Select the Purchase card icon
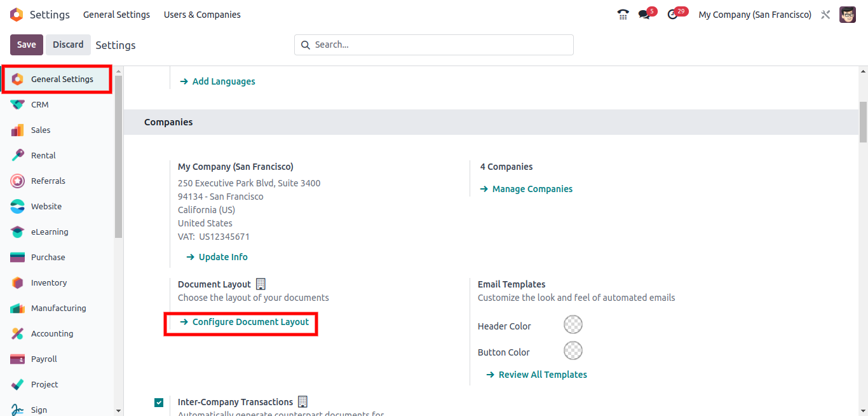Viewport: 868px width, 416px height. (18, 257)
